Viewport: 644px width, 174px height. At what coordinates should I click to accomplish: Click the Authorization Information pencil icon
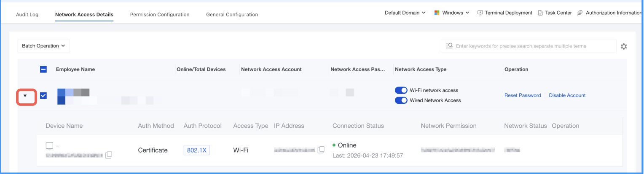580,13
